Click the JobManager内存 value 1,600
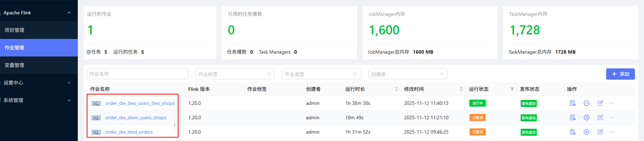 click(x=384, y=30)
